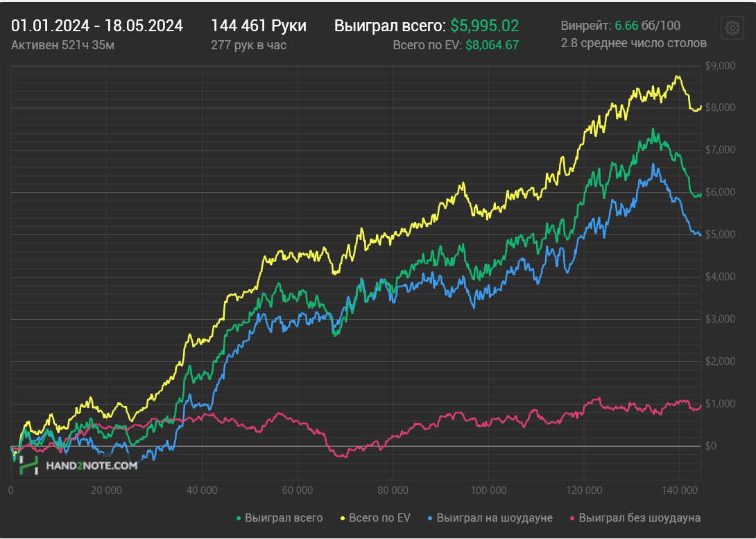Toggle the blue "Выиграл на шоудауне" legend dot
This screenshot has width=756, height=539.
pos(430,518)
